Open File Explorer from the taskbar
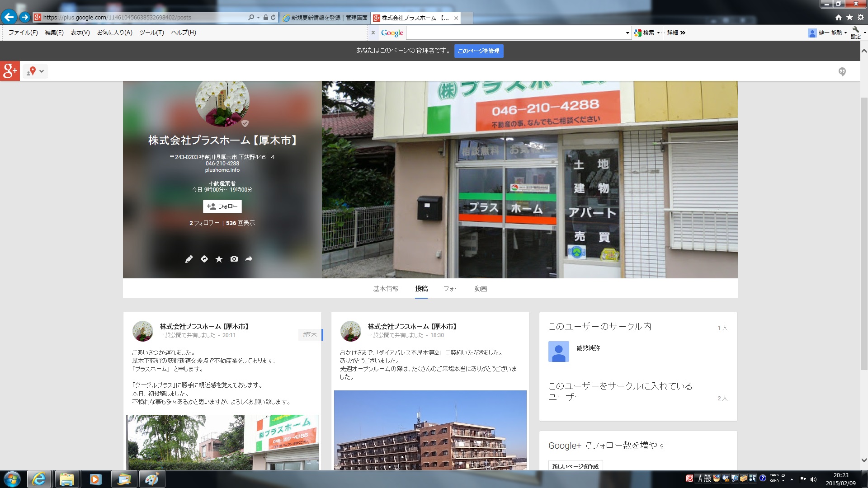 point(67,479)
